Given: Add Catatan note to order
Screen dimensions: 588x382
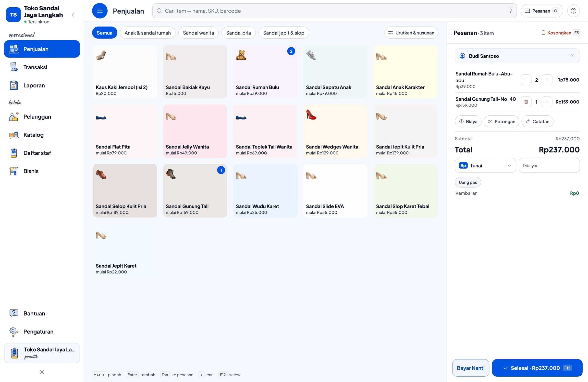Looking at the screenshot, I should 537,122.
